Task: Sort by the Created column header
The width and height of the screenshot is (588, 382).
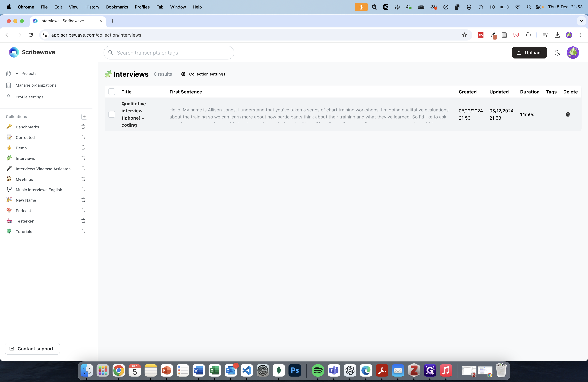Action: point(467,92)
